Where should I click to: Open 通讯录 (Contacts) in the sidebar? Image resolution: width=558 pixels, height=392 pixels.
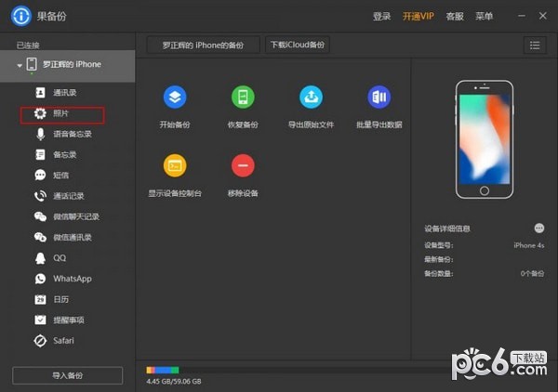(64, 93)
